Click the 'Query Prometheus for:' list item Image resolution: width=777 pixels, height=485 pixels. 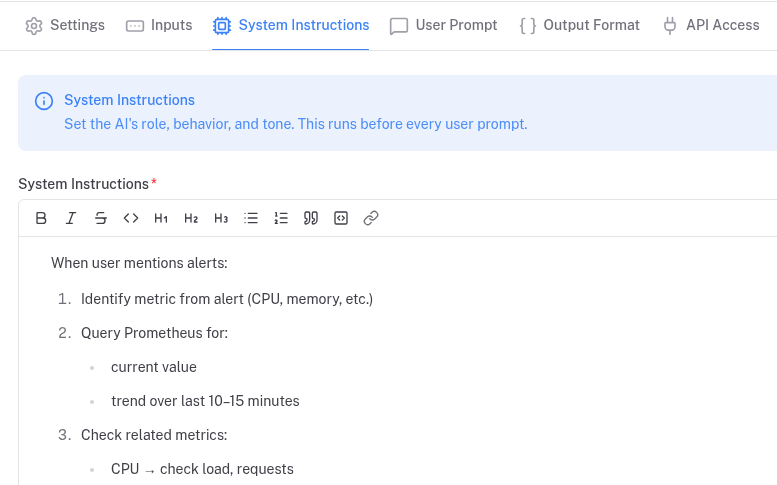pos(155,333)
